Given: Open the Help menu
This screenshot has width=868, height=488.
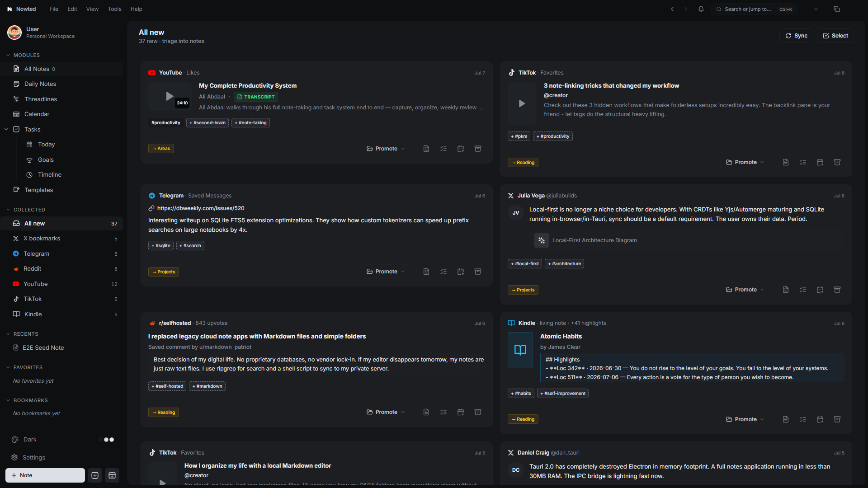Looking at the screenshot, I should tap(137, 9).
